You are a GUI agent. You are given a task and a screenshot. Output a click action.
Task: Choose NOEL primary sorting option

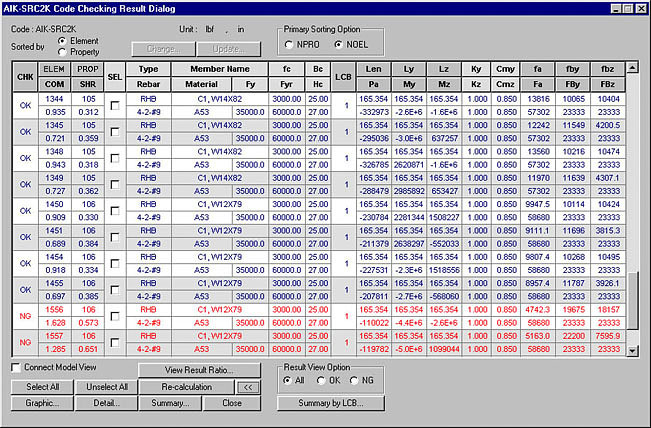[337, 45]
